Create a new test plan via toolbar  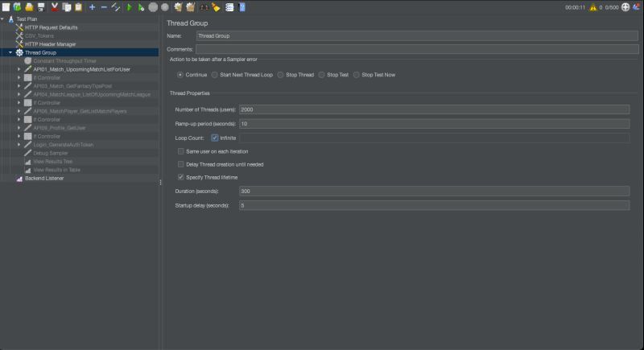coord(6,7)
